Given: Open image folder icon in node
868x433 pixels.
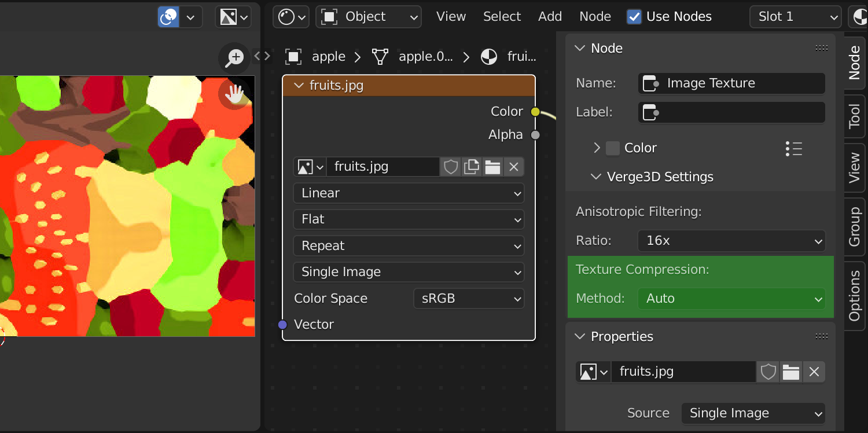Looking at the screenshot, I should [x=492, y=167].
